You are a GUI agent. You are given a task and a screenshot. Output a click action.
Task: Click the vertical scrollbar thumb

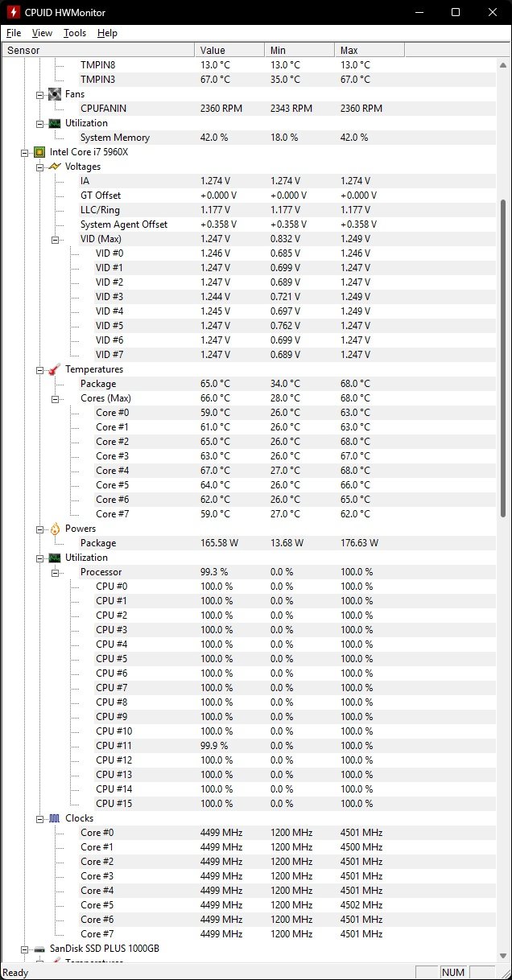(505, 358)
